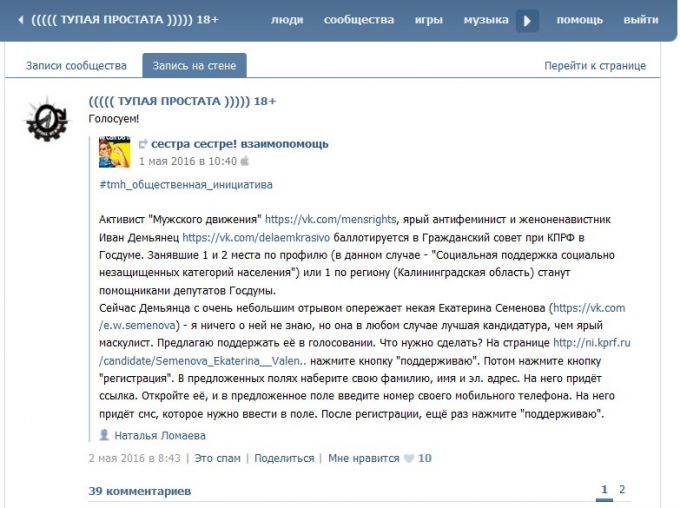Viewport: 680px width, 508px height.
Task: Go to игры in the header menu
Action: coord(429,20)
